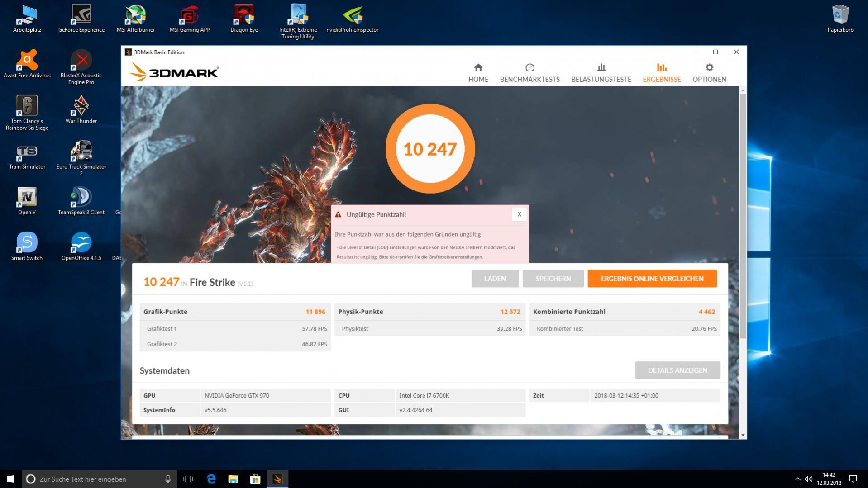The image size is (868, 488).
Task: Open BlasterX Acoustic Engine Pro shortcut
Action: tap(81, 67)
